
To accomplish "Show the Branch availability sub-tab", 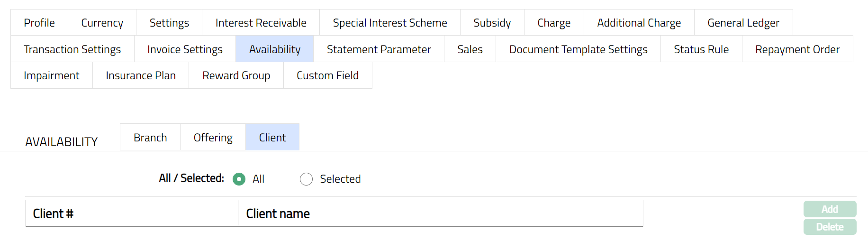I will [x=150, y=138].
